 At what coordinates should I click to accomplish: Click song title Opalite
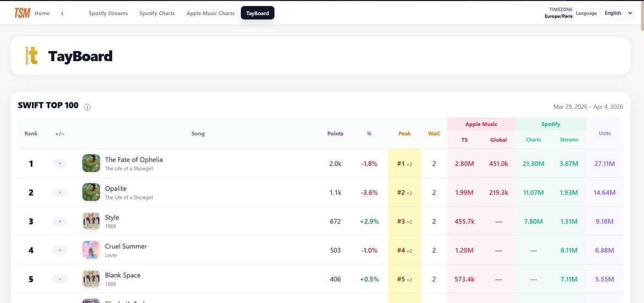pos(116,188)
